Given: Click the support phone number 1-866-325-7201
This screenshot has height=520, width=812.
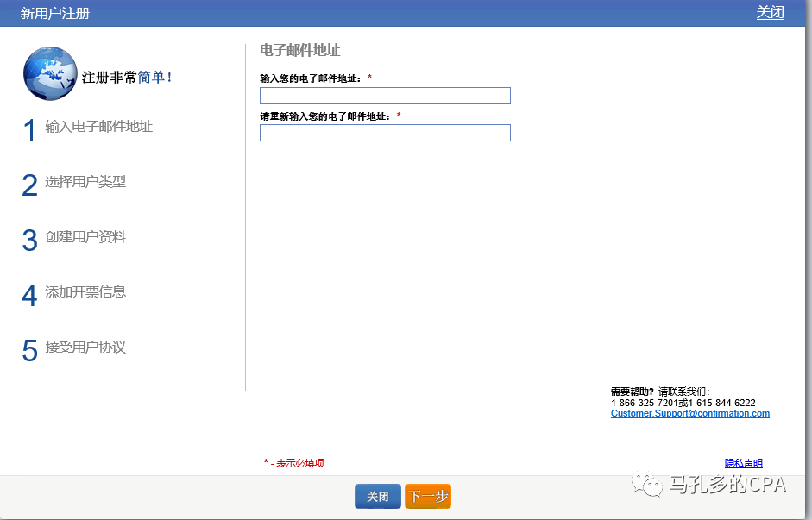Looking at the screenshot, I should [643, 403].
